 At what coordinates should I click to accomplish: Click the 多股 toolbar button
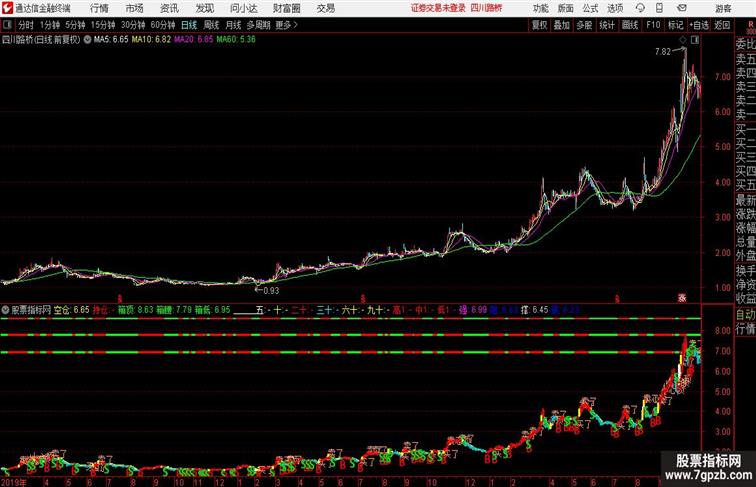(584, 25)
